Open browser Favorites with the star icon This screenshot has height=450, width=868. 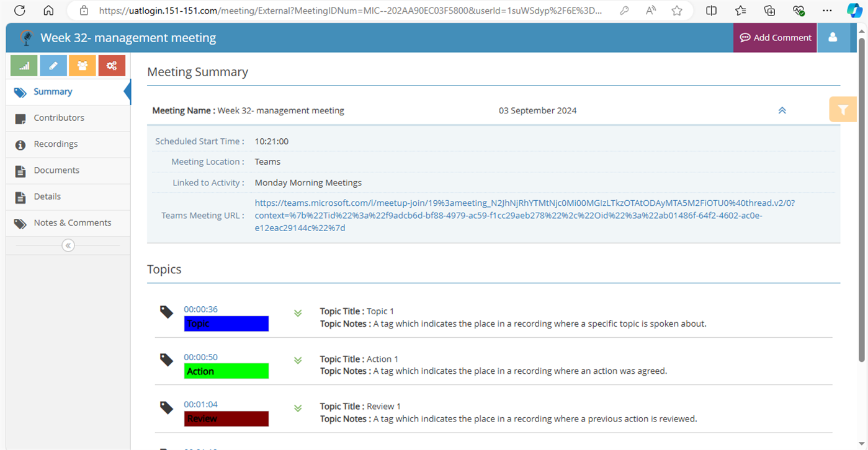tap(676, 11)
